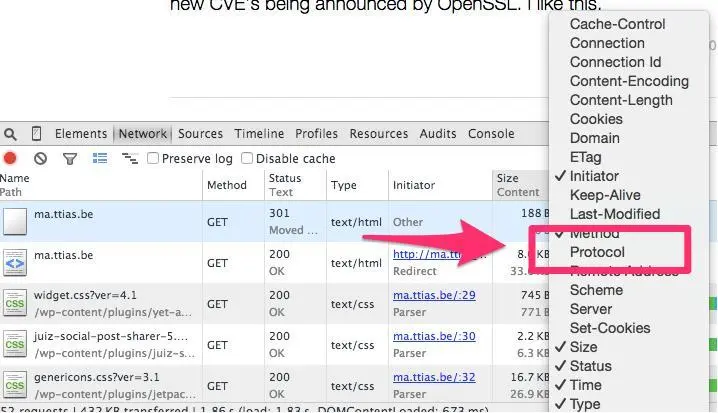Add the Content-Length column
This screenshot has width=718, height=413.
click(621, 100)
